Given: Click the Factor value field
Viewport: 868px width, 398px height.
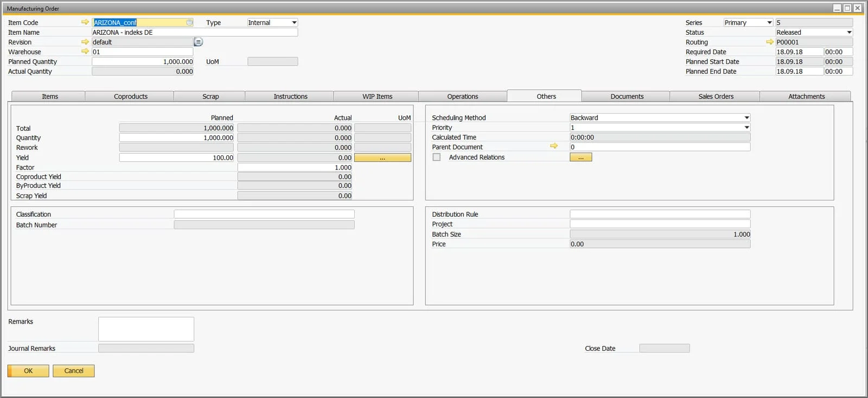Looking at the screenshot, I should click(x=295, y=167).
